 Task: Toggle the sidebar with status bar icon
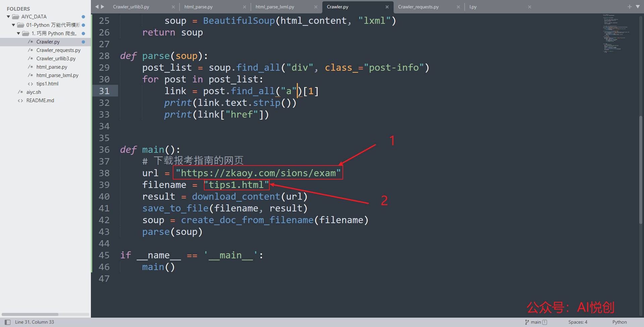click(7, 322)
